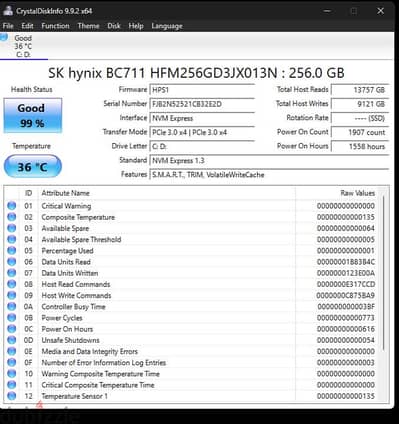Screen dimensions: 399x424
Task: Click the attribute list vertical scrollbar
Action: point(383,272)
